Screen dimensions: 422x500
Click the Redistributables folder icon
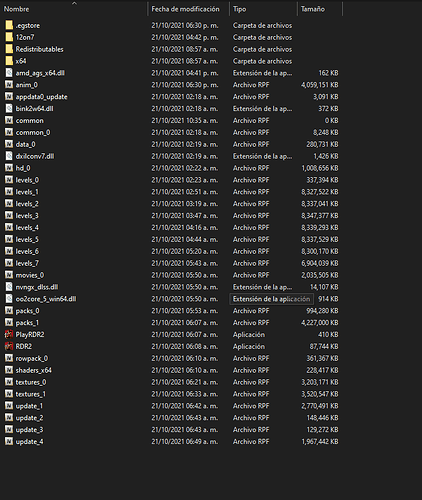coord(9,49)
